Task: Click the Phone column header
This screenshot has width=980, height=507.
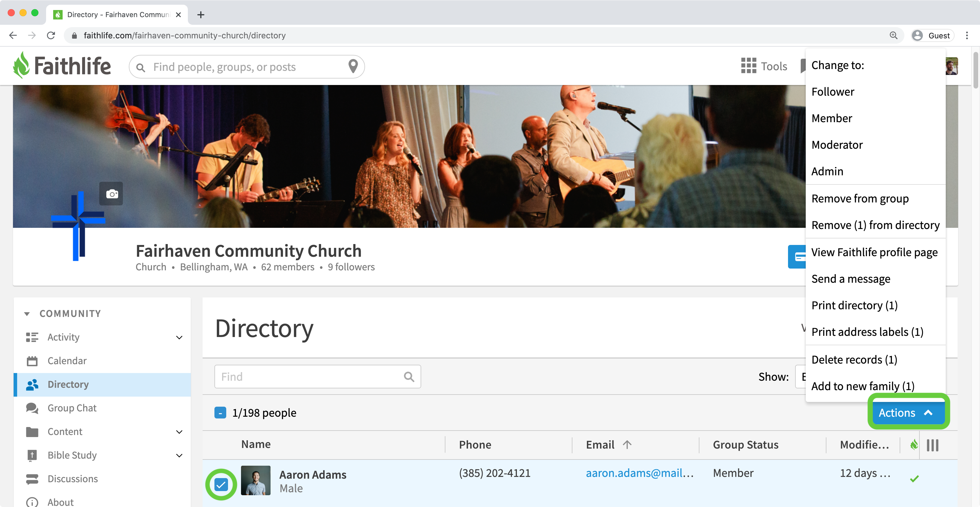Action: point(475,445)
